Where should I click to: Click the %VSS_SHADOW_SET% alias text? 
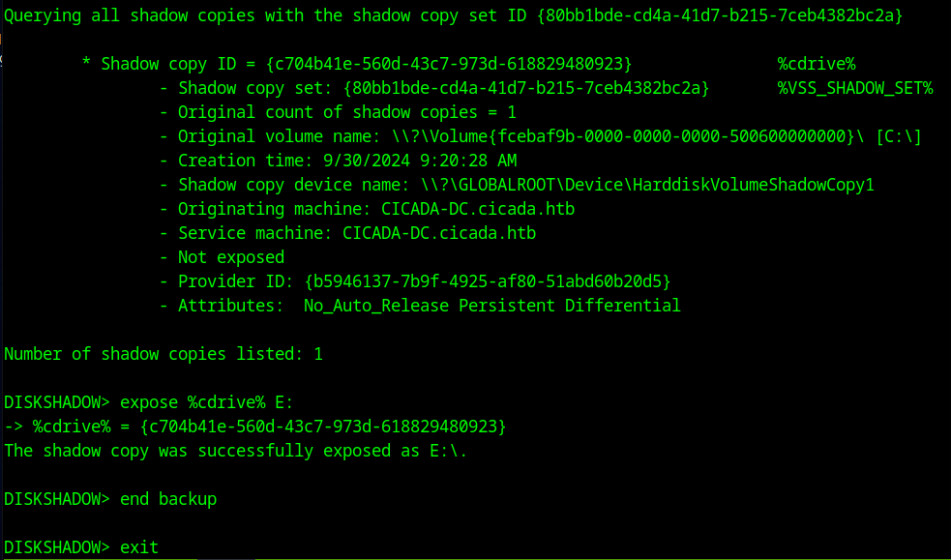coord(855,88)
